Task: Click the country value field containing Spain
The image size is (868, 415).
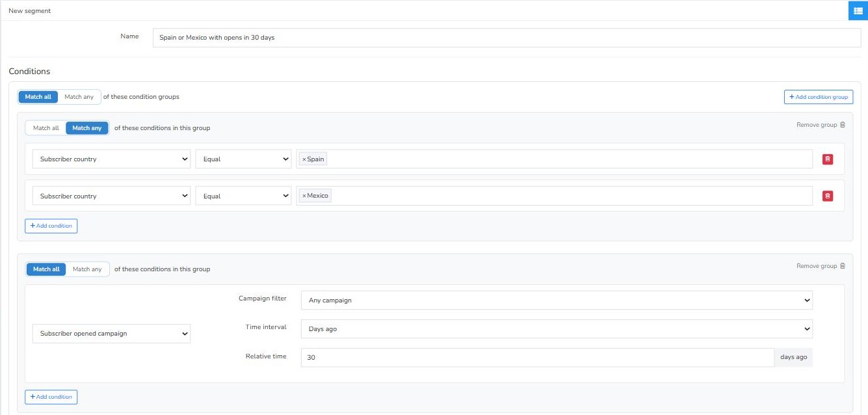Action: click(554, 159)
